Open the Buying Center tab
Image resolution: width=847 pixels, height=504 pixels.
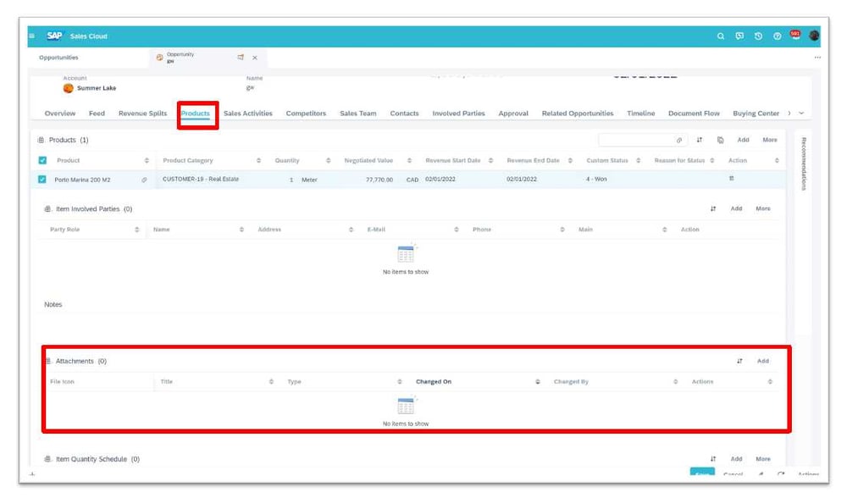[x=756, y=114]
